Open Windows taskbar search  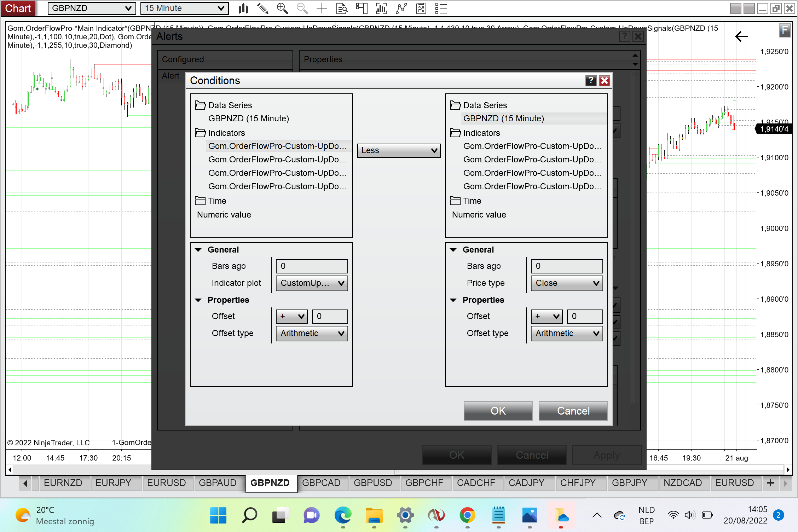pyautogui.click(x=249, y=515)
